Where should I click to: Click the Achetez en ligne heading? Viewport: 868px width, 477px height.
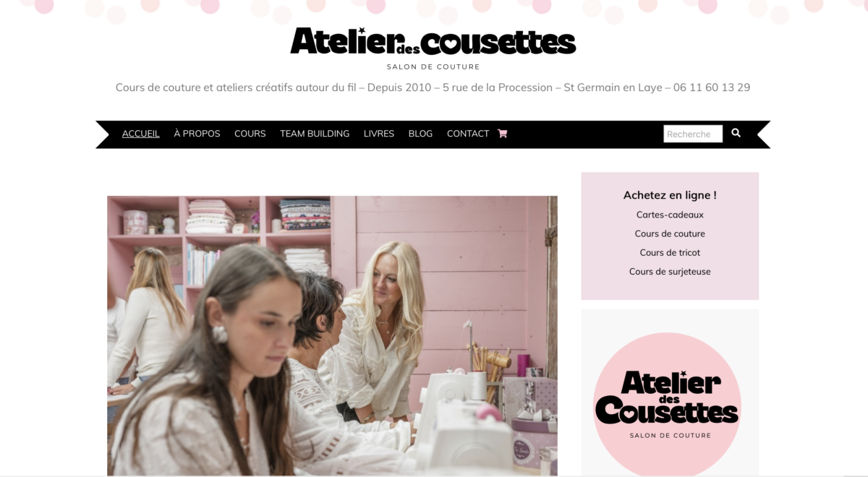click(x=670, y=195)
